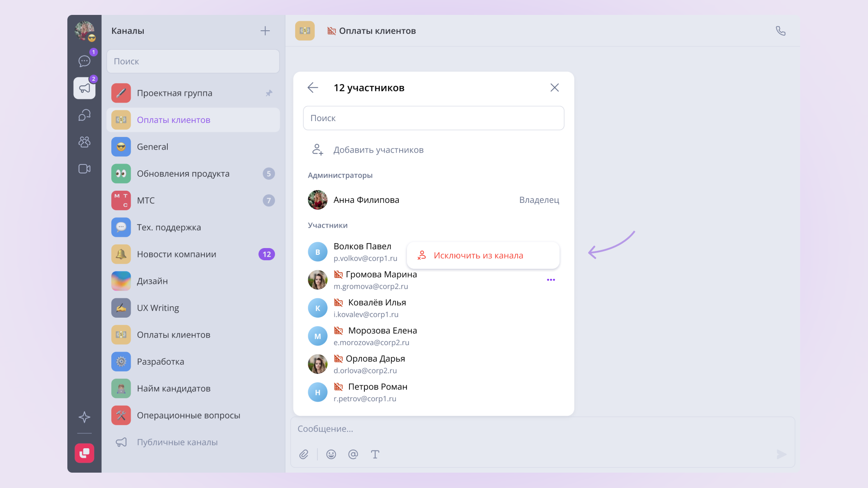The height and width of the screenshot is (488, 868).
Task: Select the Новости компании channel
Action: click(x=193, y=254)
